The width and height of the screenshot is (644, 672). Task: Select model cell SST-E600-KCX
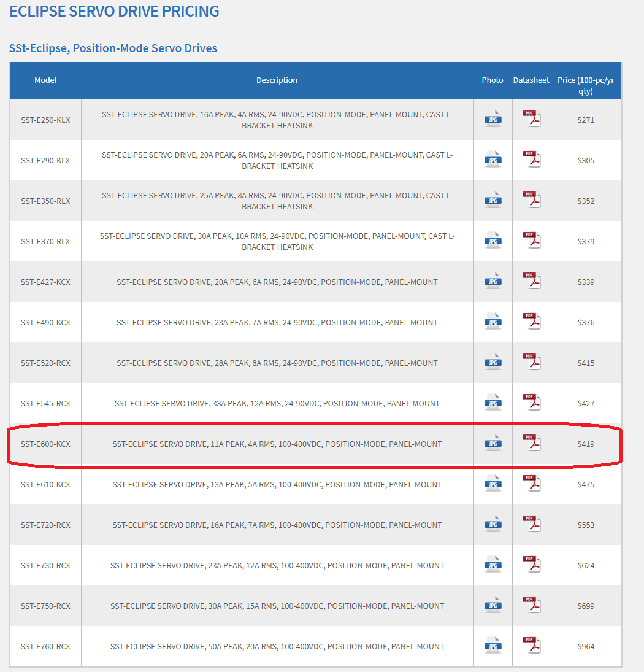pyautogui.click(x=45, y=444)
